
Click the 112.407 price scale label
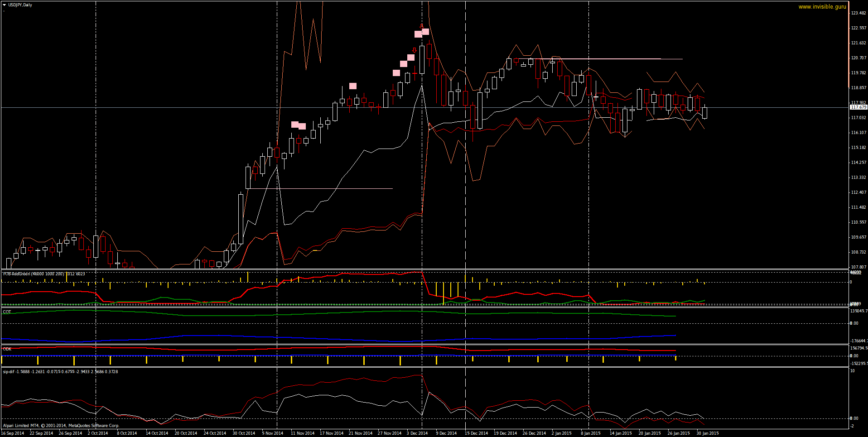[x=858, y=192]
